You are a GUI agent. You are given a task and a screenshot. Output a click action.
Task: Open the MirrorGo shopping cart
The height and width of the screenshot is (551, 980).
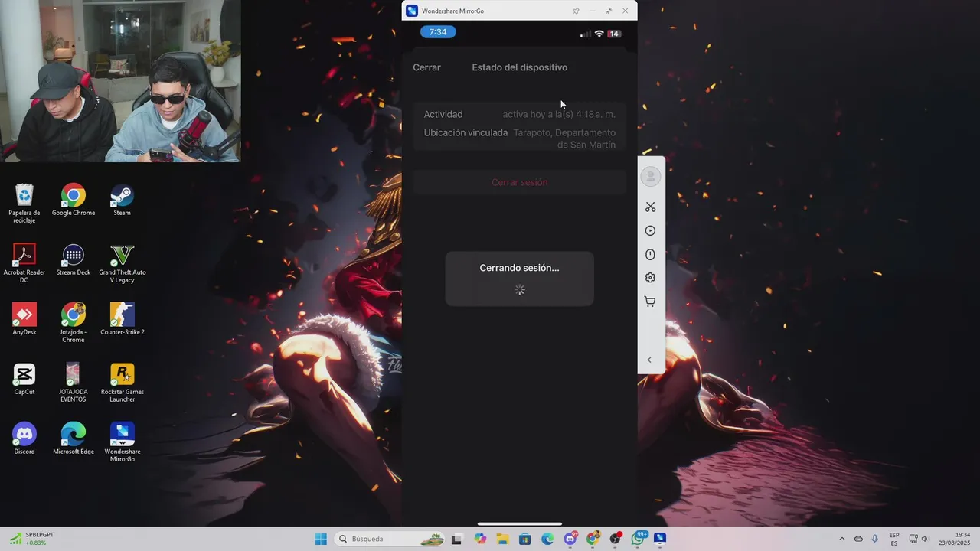(650, 302)
